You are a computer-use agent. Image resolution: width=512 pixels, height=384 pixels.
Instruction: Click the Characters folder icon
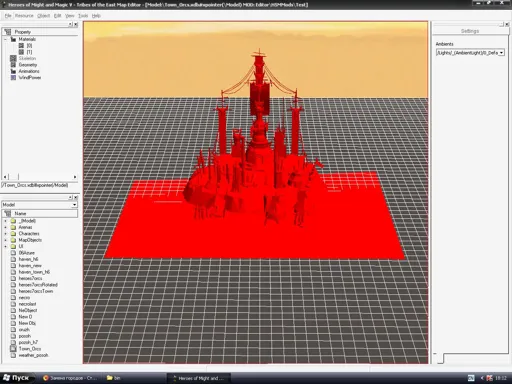pos(13,234)
